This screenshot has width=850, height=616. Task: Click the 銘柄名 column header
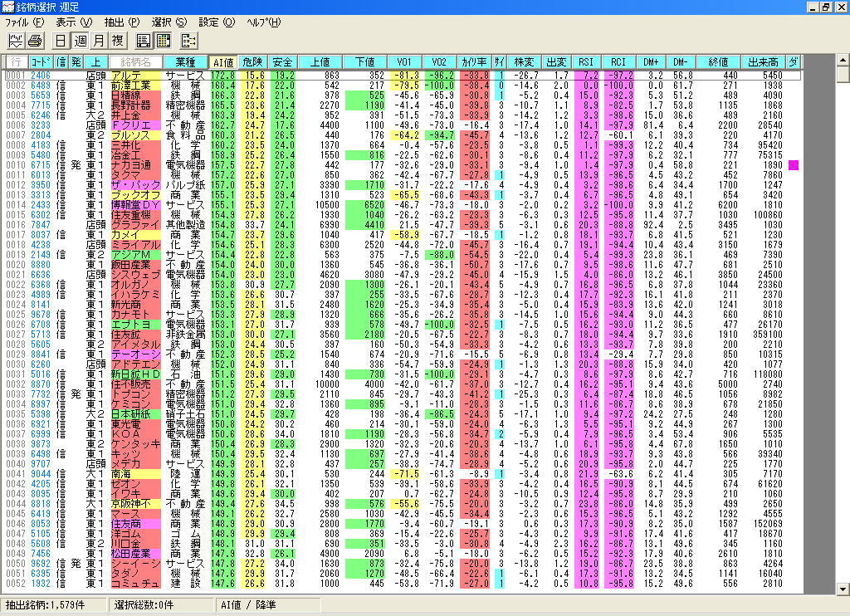[x=135, y=62]
